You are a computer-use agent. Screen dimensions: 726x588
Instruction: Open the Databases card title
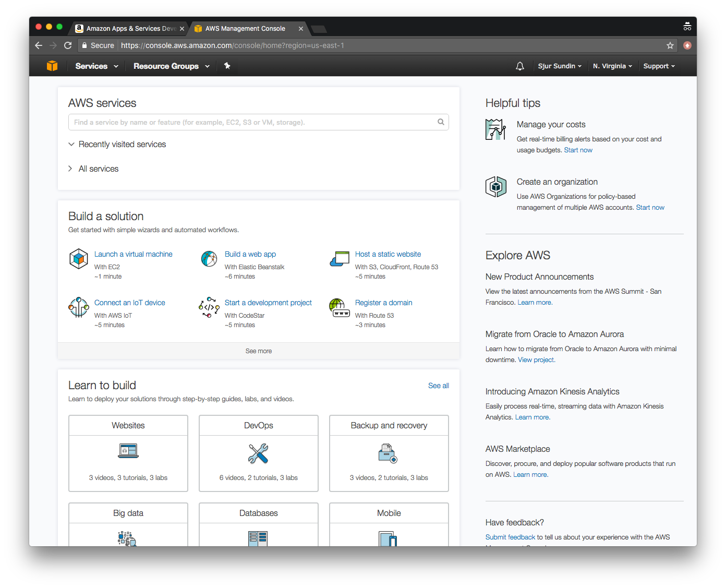click(259, 513)
